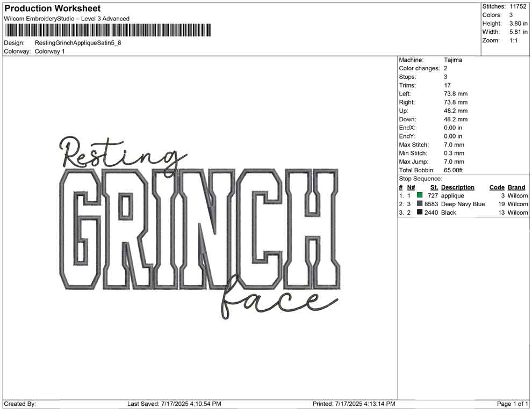The height and width of the screenshot is (409, 532).
Task: Click the 'Created By:' footer label
Action: pos(20,404)
